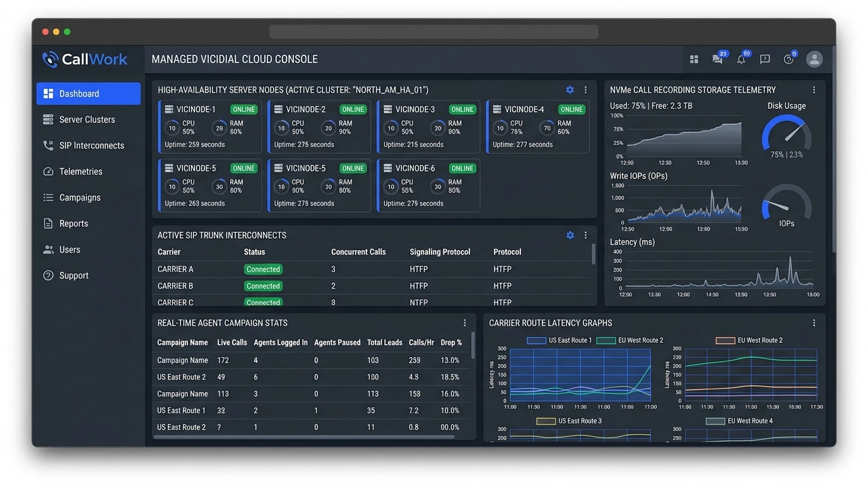This screenshot has width=868, height=484.
Task: Select VICINODE-1 RAM gauge ring
Action: pyautogui.click(x=219, y=128)
